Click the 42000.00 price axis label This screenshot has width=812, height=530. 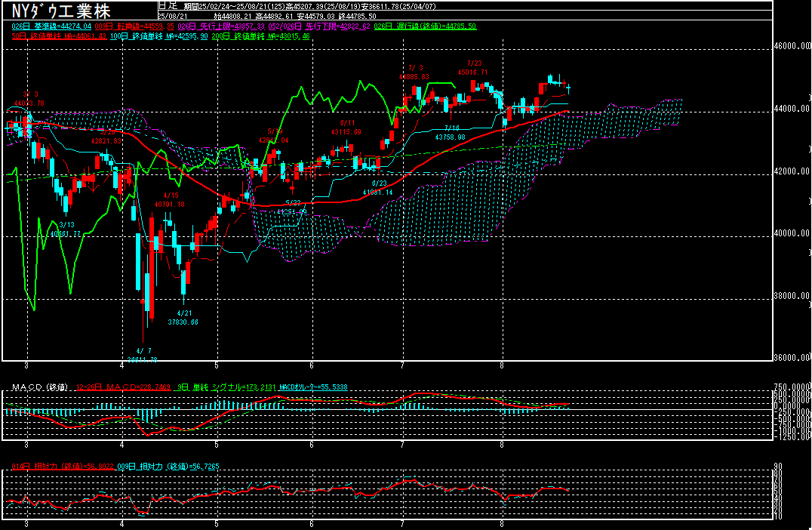coord(792,171)
